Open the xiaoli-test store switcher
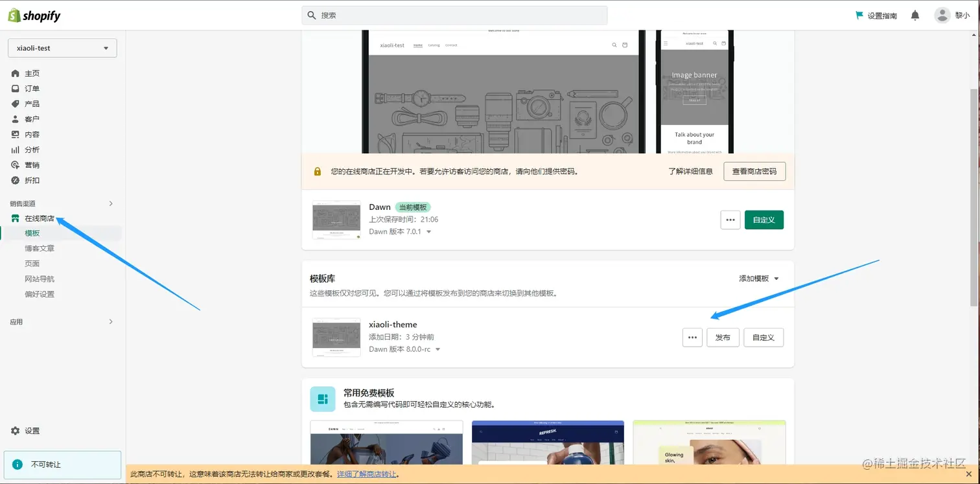The image size is (980, 484). tap(62, 47)
